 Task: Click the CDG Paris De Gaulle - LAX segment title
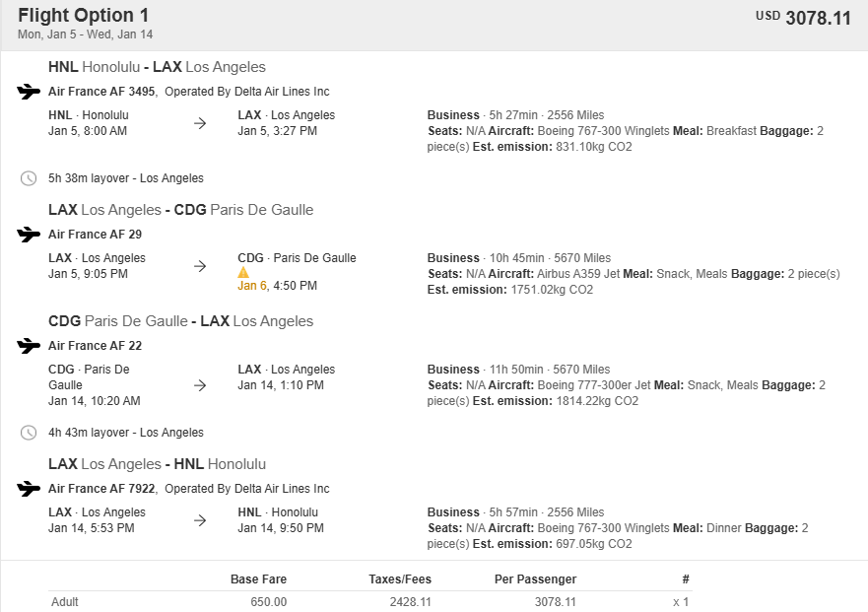[180, 321]
